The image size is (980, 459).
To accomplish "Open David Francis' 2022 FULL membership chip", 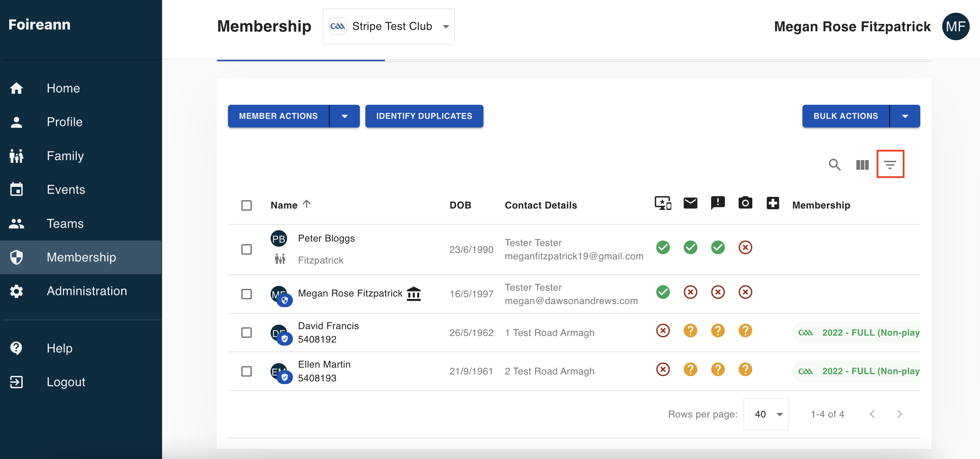I will (x=857, y=333).
